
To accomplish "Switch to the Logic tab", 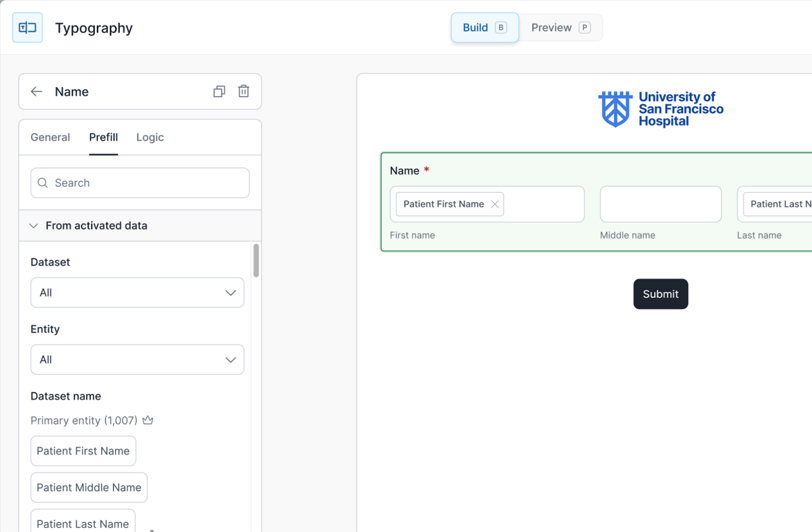I will click(149, 137).
